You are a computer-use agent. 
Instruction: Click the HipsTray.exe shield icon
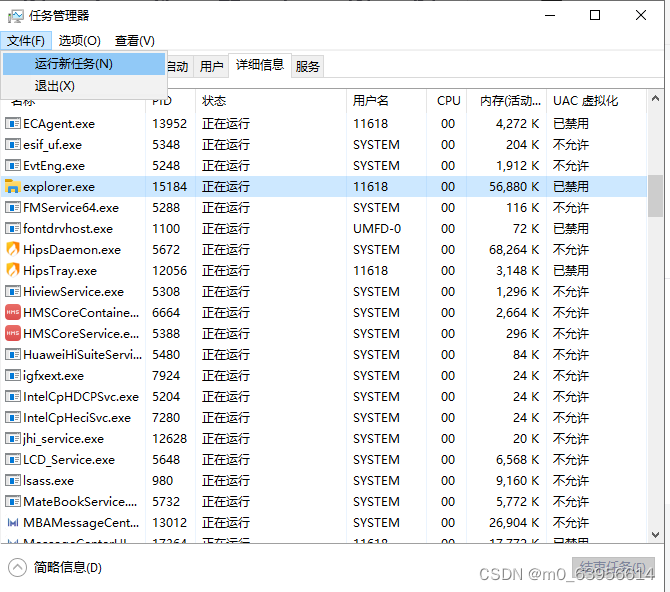point(13,270)
